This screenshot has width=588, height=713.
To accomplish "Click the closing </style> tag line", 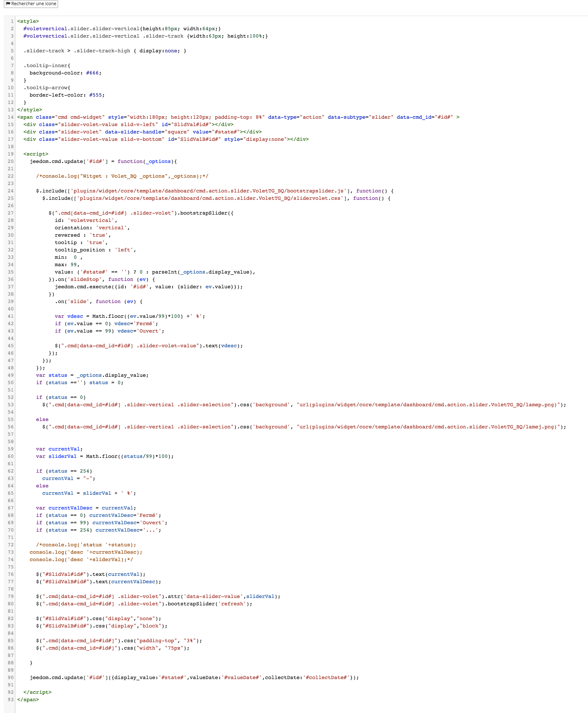I will pos(29,110).
